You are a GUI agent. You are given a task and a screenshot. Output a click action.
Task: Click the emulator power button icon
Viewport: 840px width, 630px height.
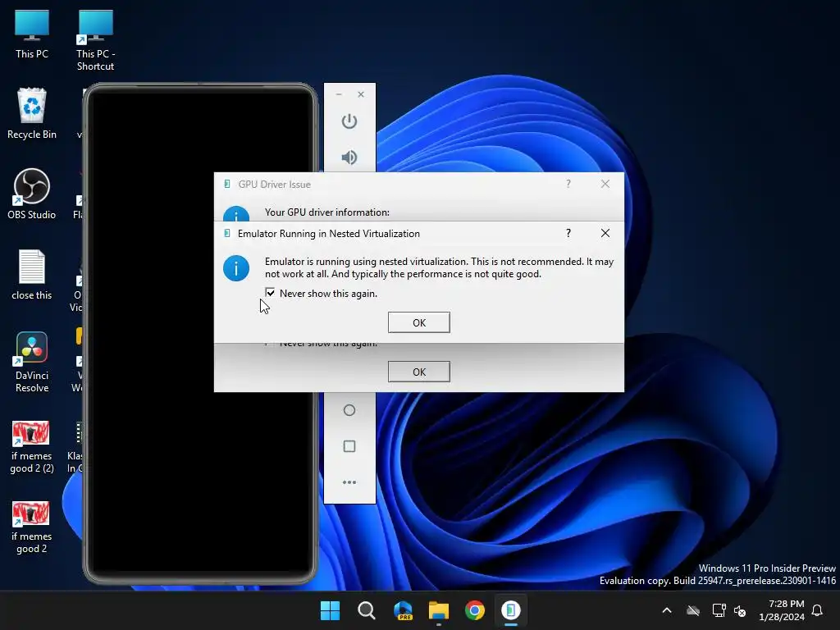[x=349, y=121]
